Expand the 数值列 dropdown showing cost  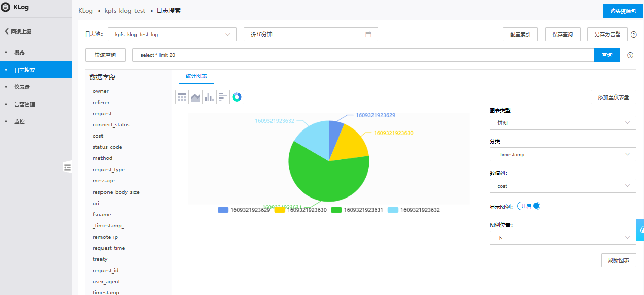(x=562, y=186)
